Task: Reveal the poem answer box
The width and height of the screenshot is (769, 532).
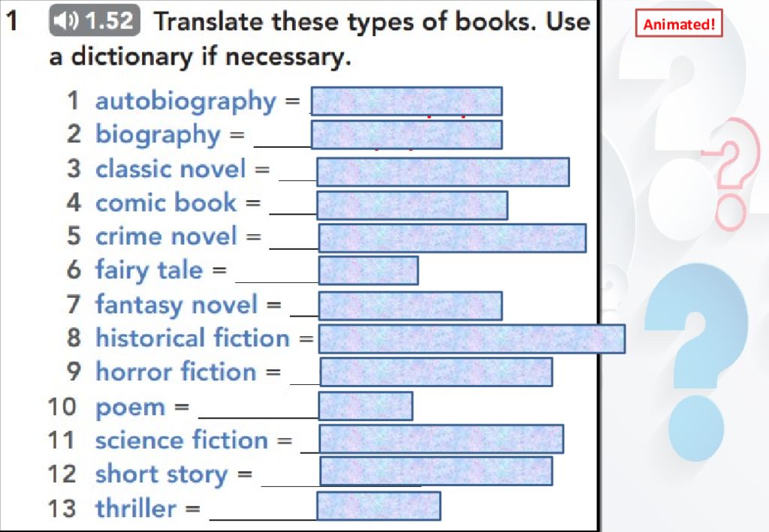Action: [366, 406]
